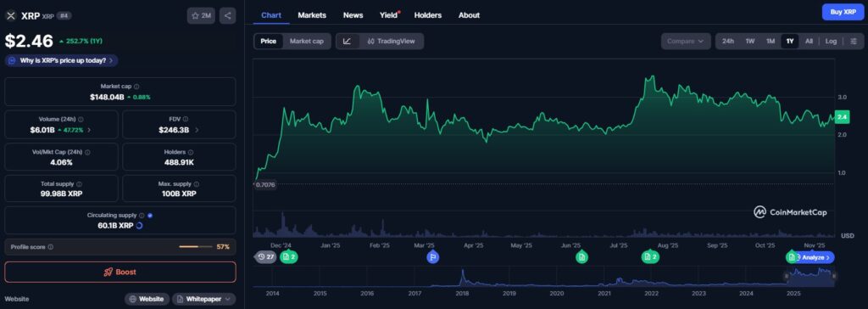Set chart range to 1M
The width and height of the screenshot is (868, 309).
[771, 41]
